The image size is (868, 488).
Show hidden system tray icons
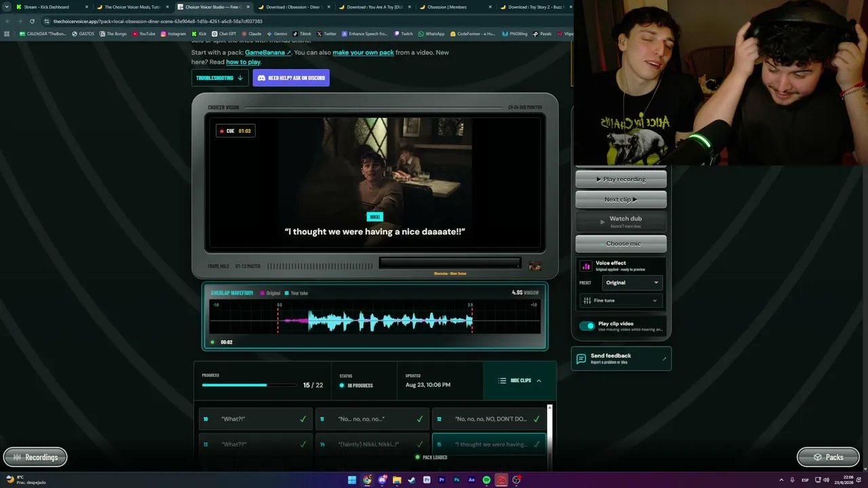781,480
